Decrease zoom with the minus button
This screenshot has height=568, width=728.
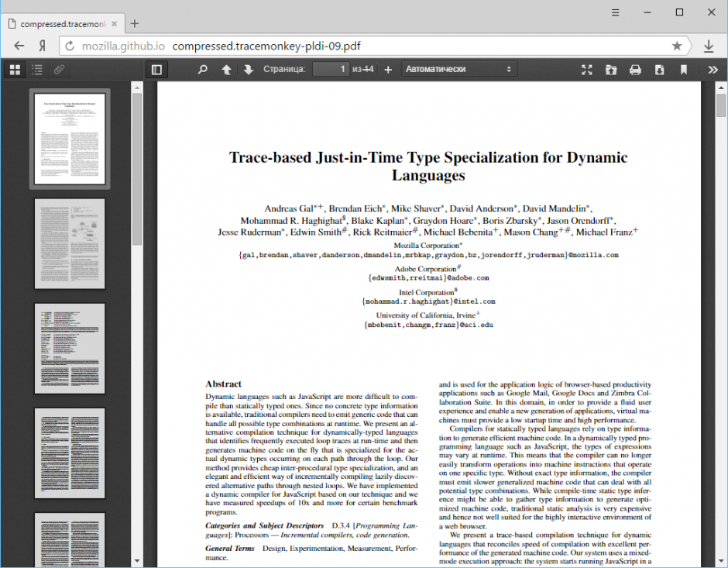pos(368,70)
